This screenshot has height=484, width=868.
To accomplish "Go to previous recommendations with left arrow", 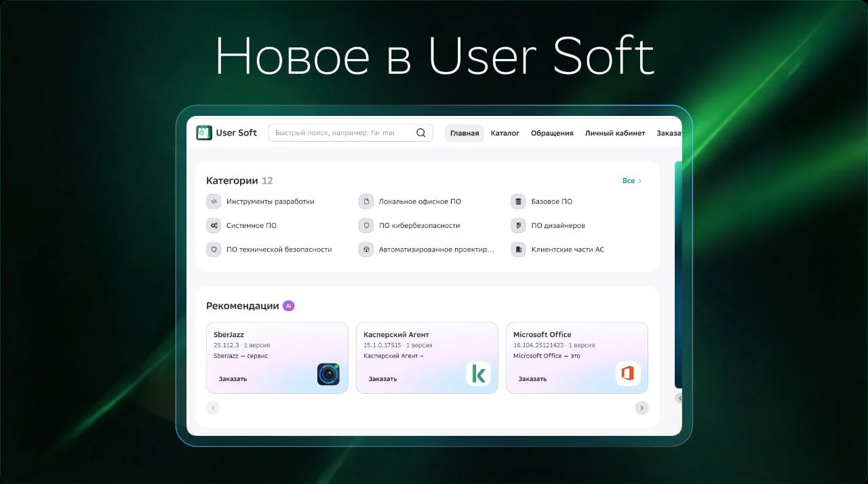I will click(214, 408).
